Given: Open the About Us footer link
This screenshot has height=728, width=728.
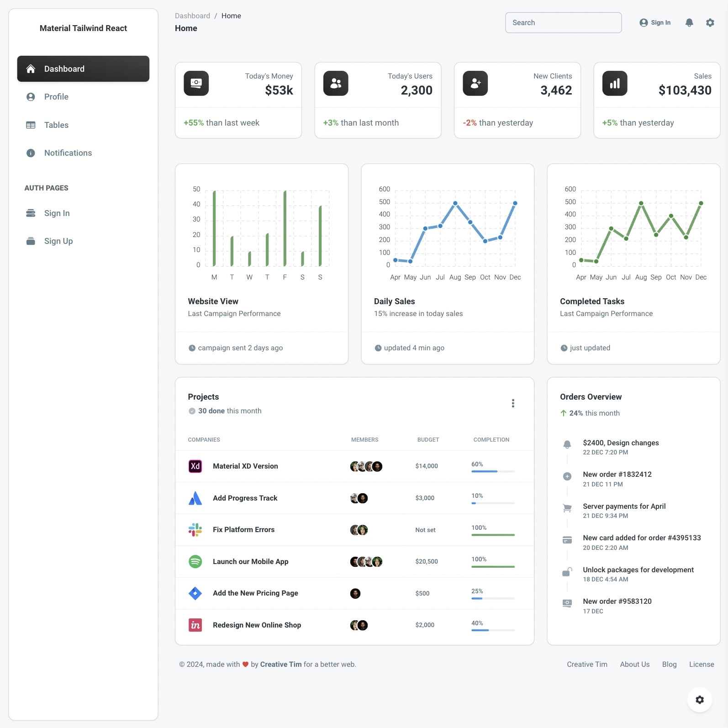Looking at the screenshot, I should click(x=634, y=665).
